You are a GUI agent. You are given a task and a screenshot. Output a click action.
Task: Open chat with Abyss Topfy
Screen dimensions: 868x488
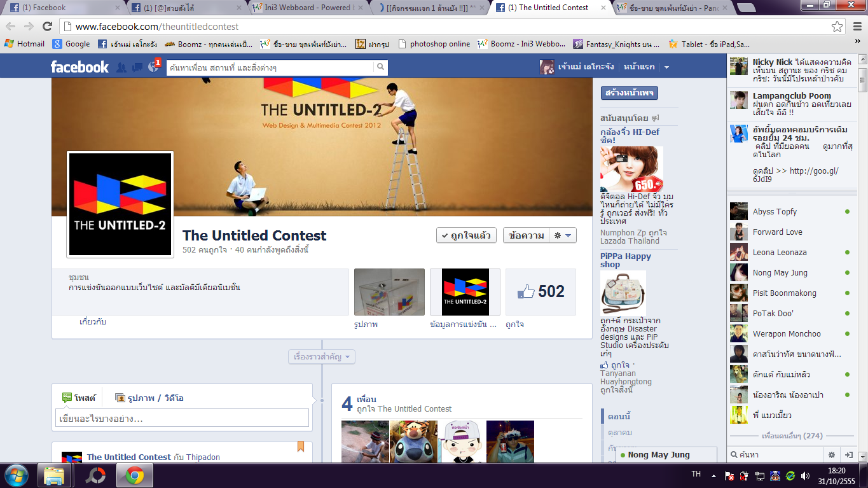(x=790, y=212)
